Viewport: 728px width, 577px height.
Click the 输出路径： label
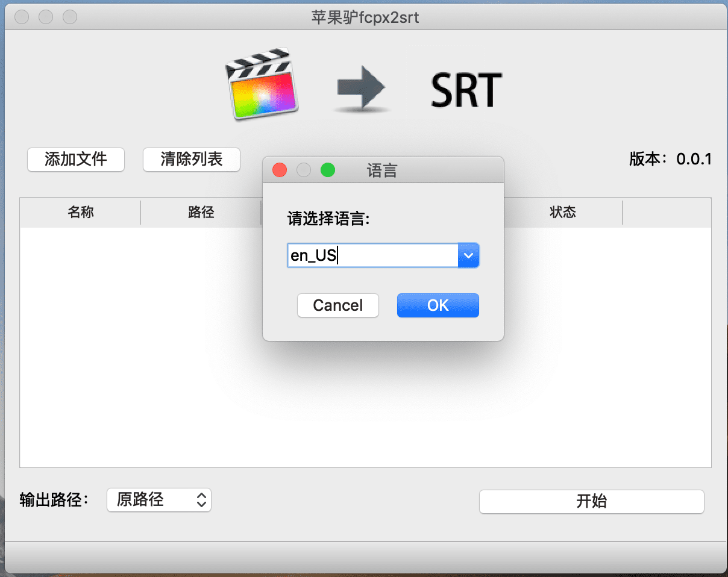(x=54, y=500)
